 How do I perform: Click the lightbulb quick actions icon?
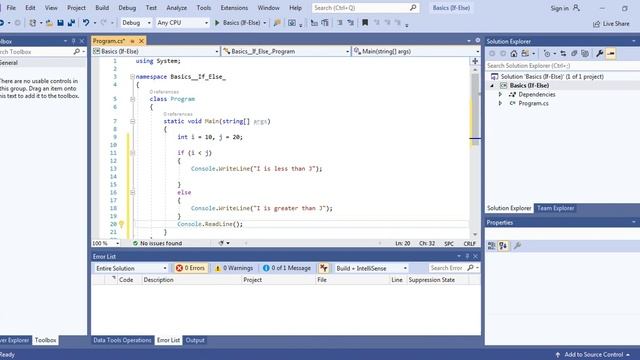coord(121,224)
